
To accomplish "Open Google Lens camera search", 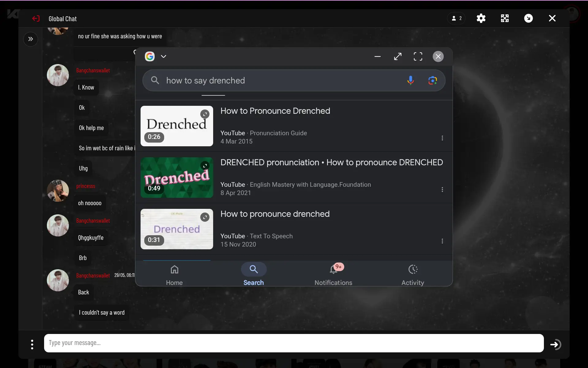I will point(432,80).
